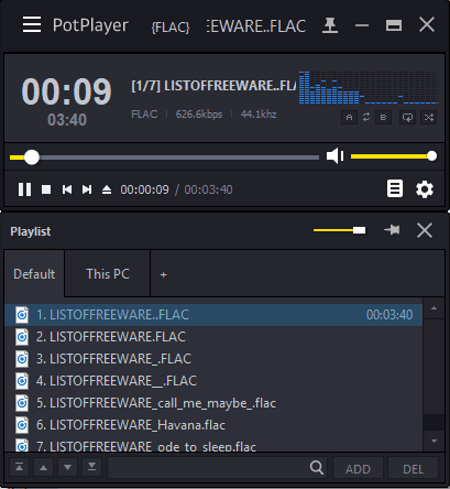Click the 626.6kbps bitrate label
450x489 pixels.
click(199, 114)
